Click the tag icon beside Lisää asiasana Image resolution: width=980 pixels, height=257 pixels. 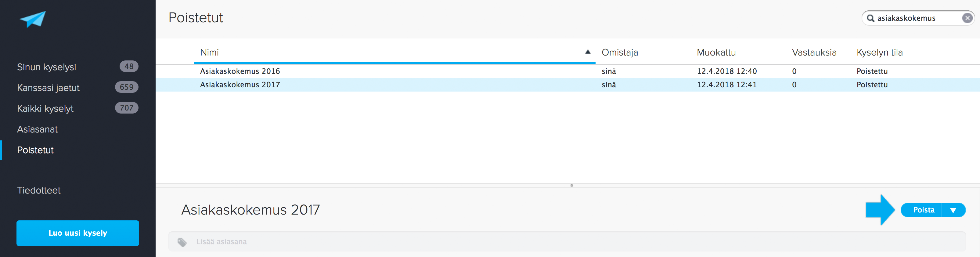(x=182, y=242)
